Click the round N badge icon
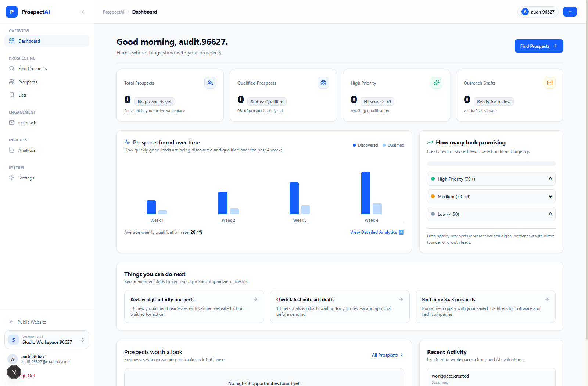The image size is (588, 386). tap(14, 372)
